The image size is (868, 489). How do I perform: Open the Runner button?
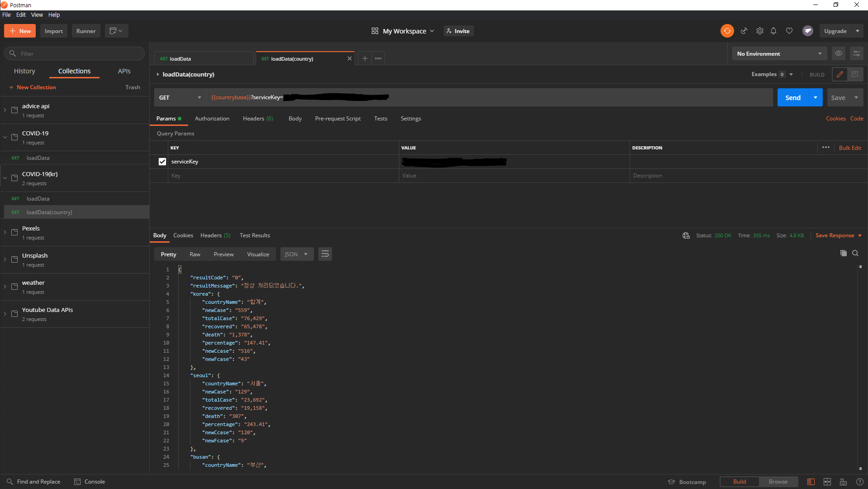pyautogui.click(x=86, y=31)
